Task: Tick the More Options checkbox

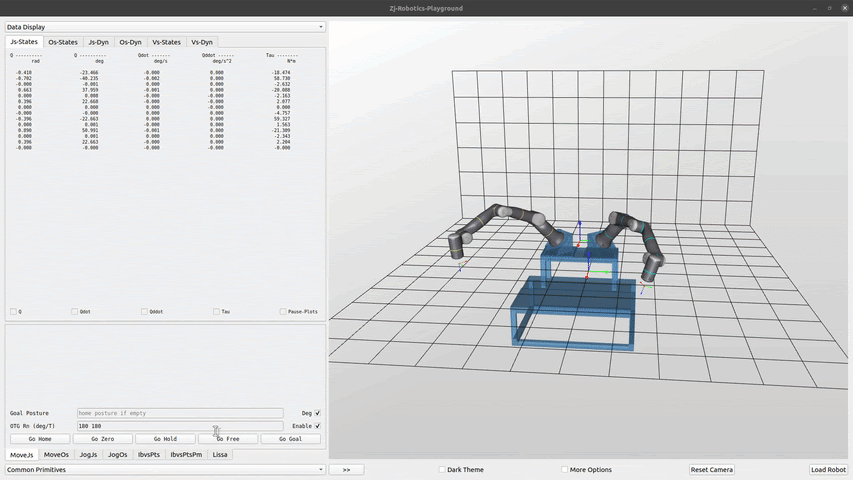Action: click(565, 469)
